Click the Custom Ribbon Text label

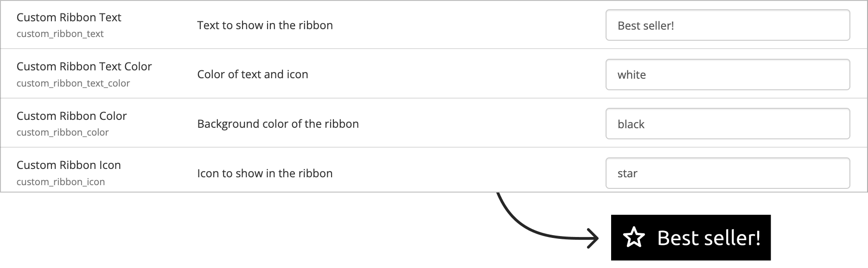pos(69,18)
